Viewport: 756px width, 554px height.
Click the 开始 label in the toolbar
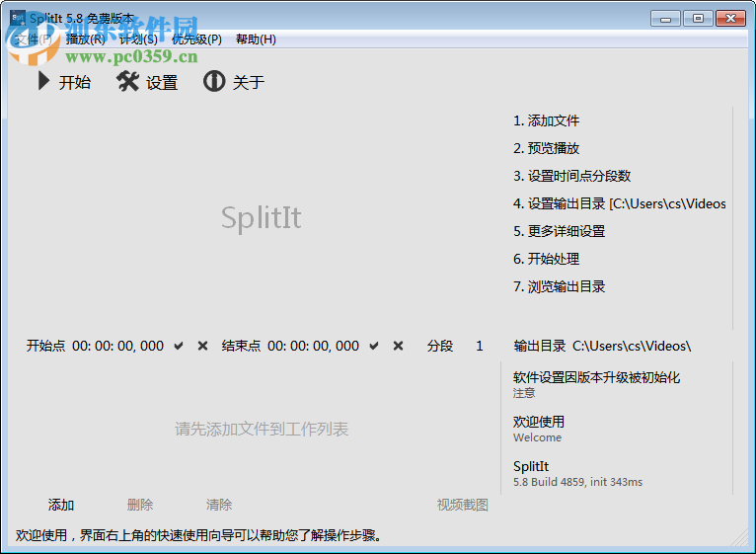[75, 83]
